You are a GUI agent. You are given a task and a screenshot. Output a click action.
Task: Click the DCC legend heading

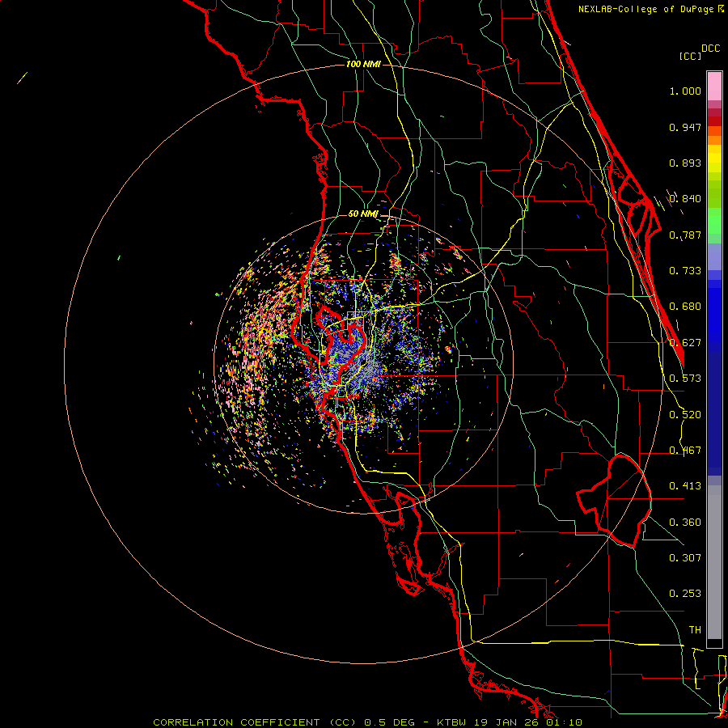coord(710,49)
